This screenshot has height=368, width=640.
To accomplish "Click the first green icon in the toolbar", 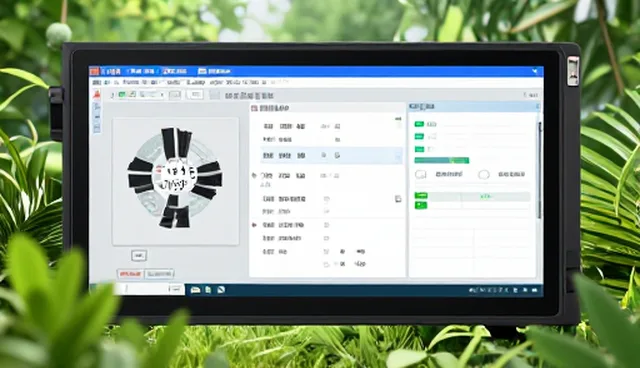I will click(x=122, y=95).
